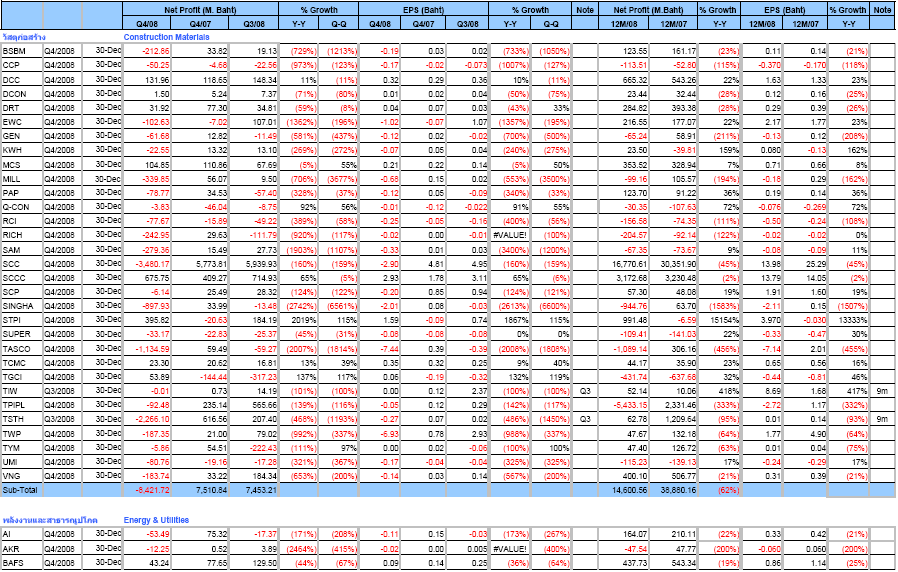
Task: Select the first Net Profit (M. Baht) header
Action: tap(200, 10)
